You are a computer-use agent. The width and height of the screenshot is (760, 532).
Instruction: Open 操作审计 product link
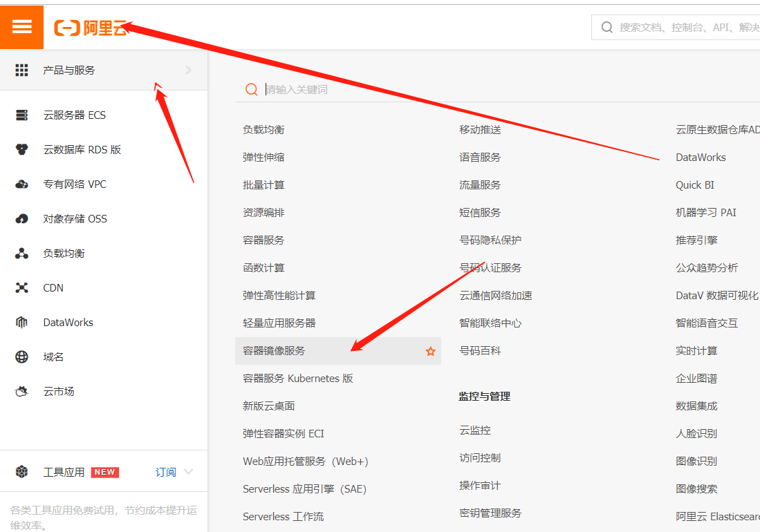tap(481, 485)
